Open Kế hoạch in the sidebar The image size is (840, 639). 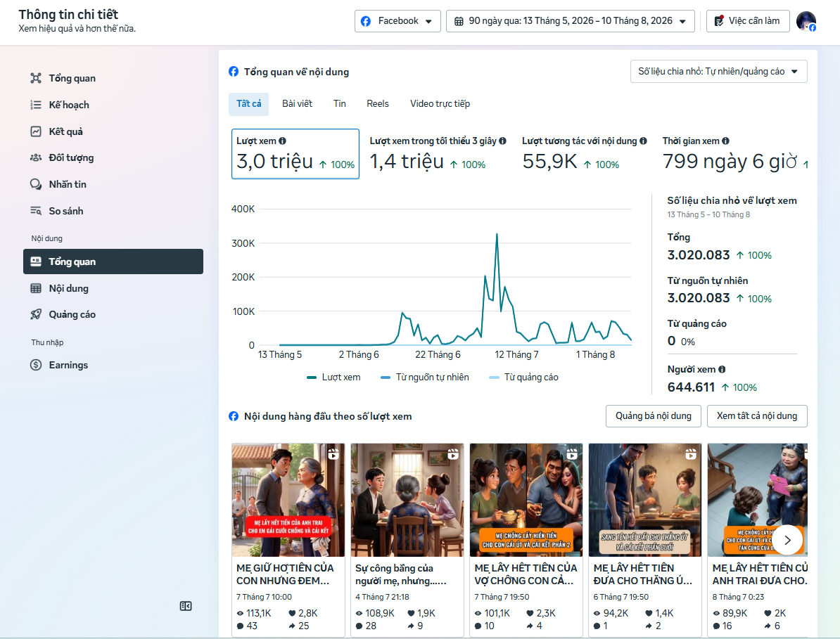tap(113, 105)
